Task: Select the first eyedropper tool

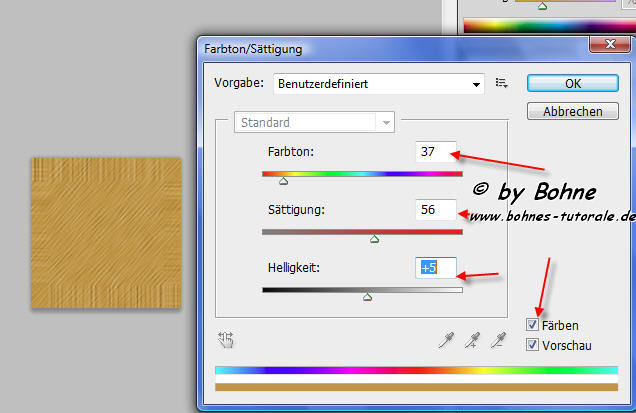Action: click(x=447, y=341)
